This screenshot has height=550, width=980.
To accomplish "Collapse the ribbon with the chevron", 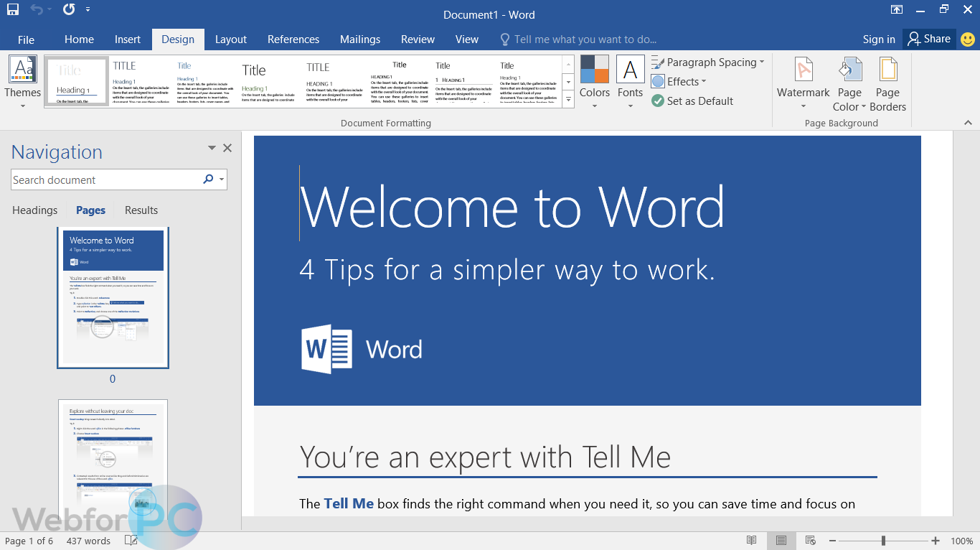I will [966, 123].
